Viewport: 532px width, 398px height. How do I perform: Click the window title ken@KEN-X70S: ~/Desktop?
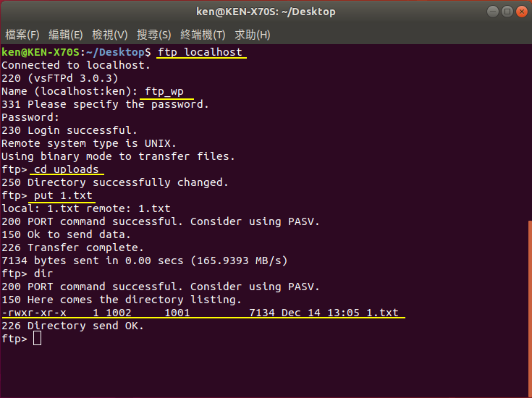click(266, 12)
